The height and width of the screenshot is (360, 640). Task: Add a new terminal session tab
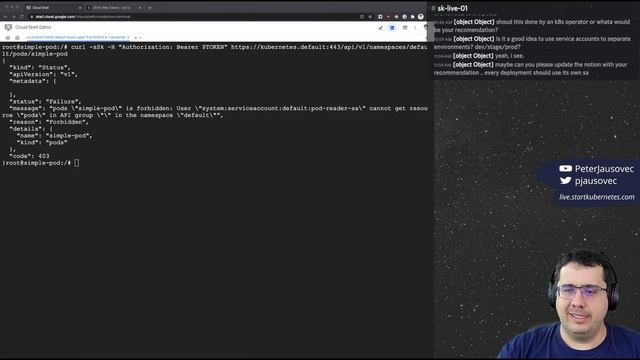tap(136, 38)
